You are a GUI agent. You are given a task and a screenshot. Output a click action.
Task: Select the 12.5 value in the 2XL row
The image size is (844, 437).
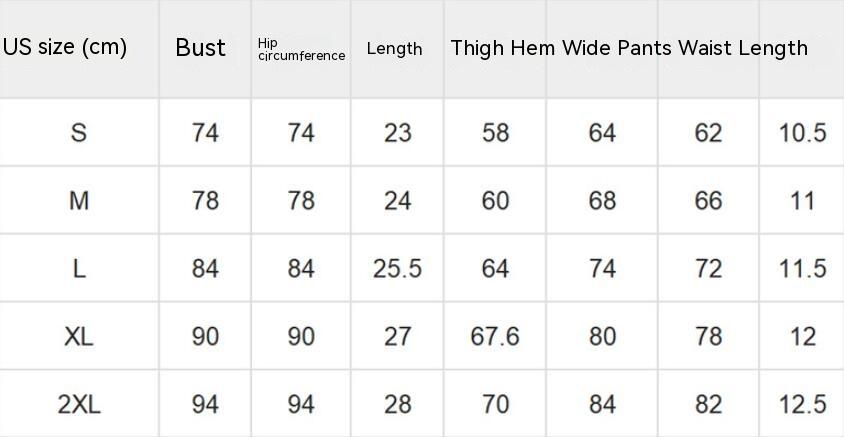(802, 404)
